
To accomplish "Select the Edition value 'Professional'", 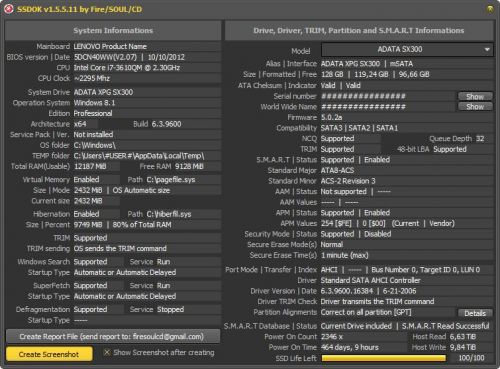I will (93, 113).
